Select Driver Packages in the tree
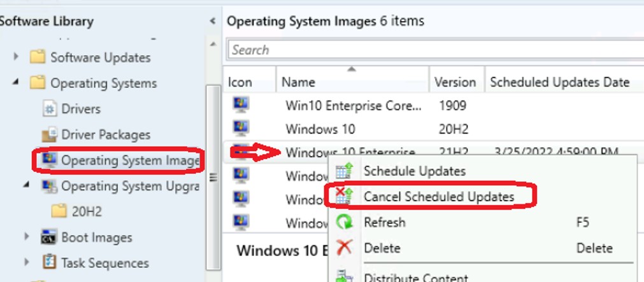The height and width of the screenshot is (282, 644). 106,135
